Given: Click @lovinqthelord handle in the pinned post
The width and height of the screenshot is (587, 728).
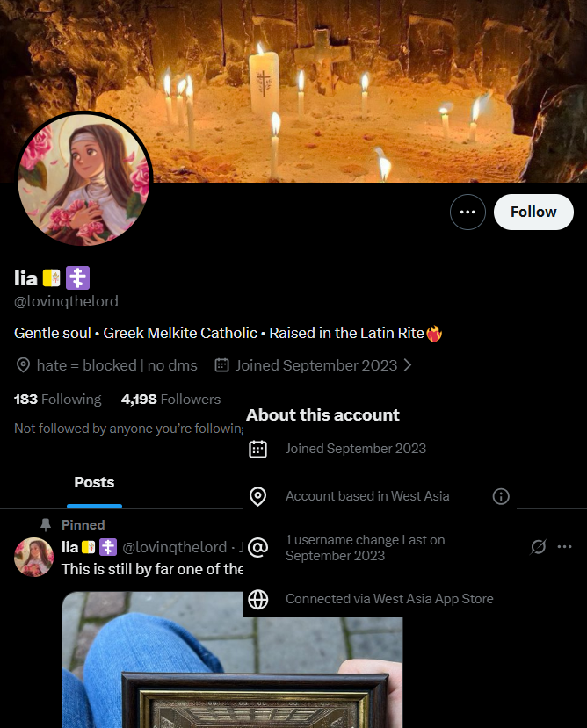Looking at the screenshot, I should point(174,547).
